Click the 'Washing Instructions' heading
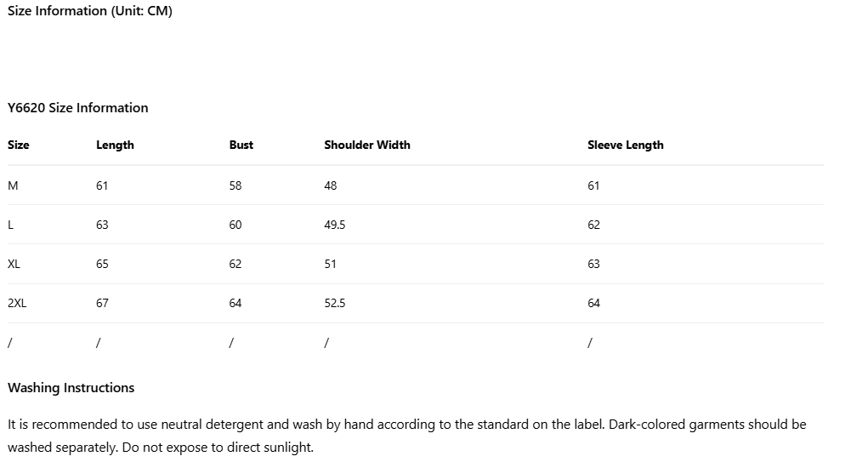This screenshot has height=462, width=868. point(71,388)
